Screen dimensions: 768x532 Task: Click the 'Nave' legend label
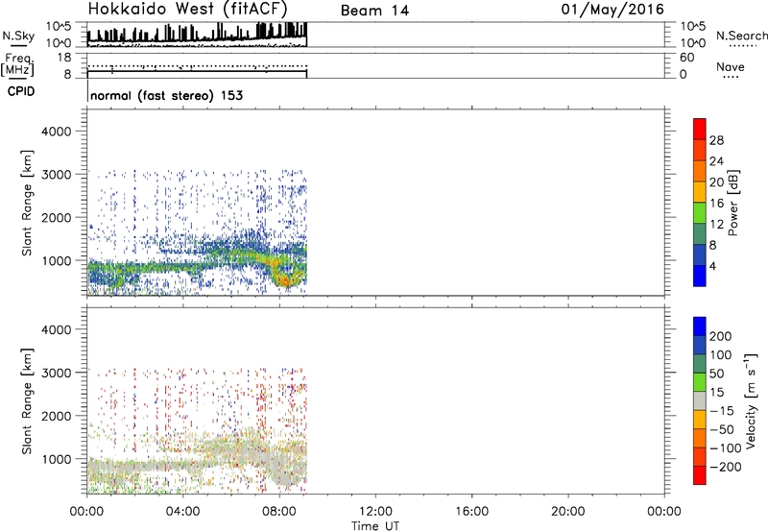point(731,67)
